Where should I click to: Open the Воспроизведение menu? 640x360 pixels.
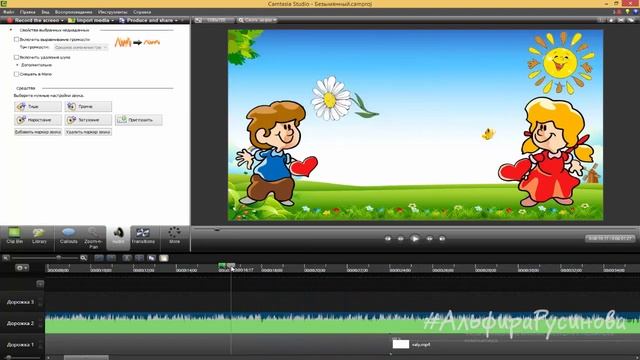pos(73,12)
